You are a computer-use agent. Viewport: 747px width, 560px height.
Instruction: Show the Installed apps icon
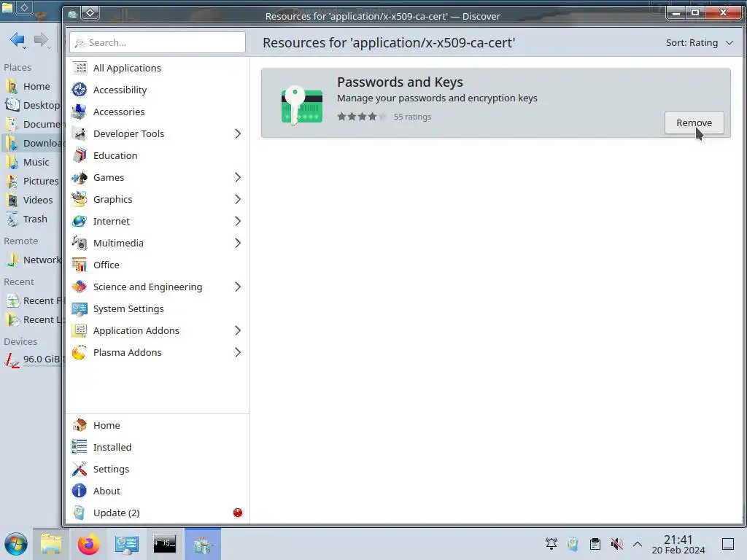click(79, 447)
